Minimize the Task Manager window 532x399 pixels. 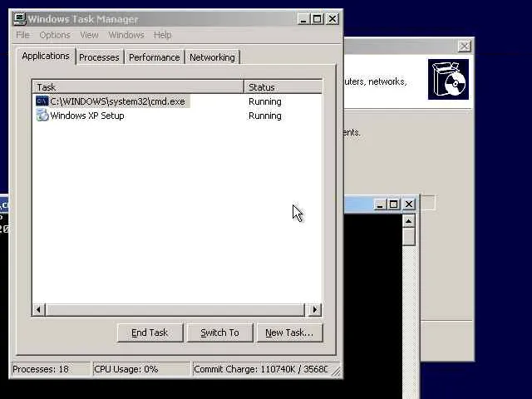coord(303,19)
